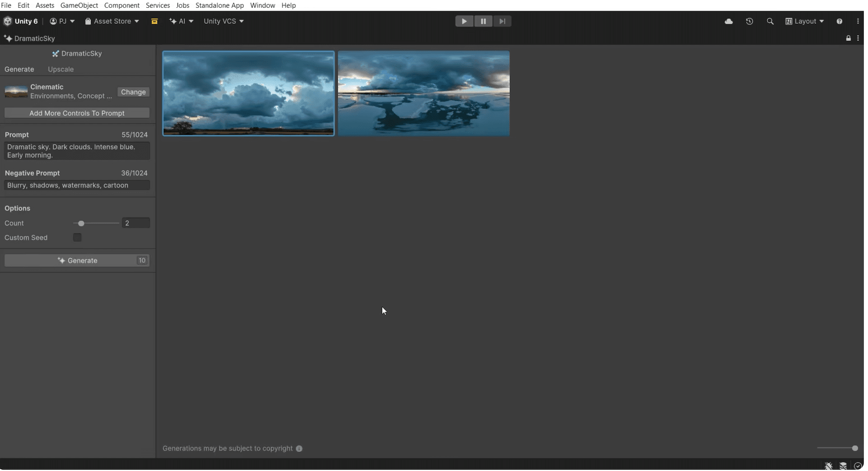Open the Asset Store dropdown
This screenshot has height=471, width=868.
112,21
